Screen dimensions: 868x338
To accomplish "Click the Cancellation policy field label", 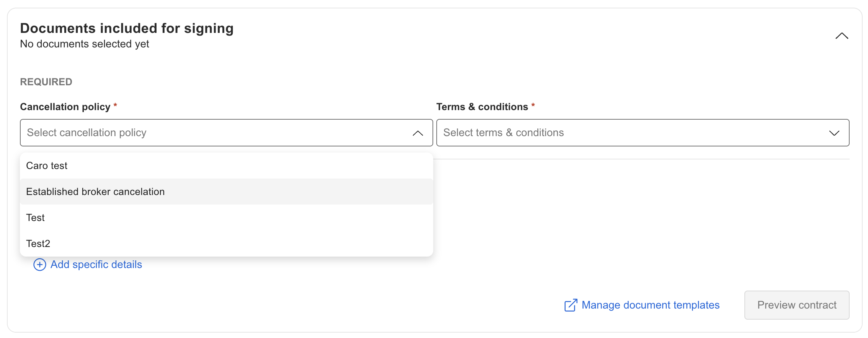I will tap(65, 107).
